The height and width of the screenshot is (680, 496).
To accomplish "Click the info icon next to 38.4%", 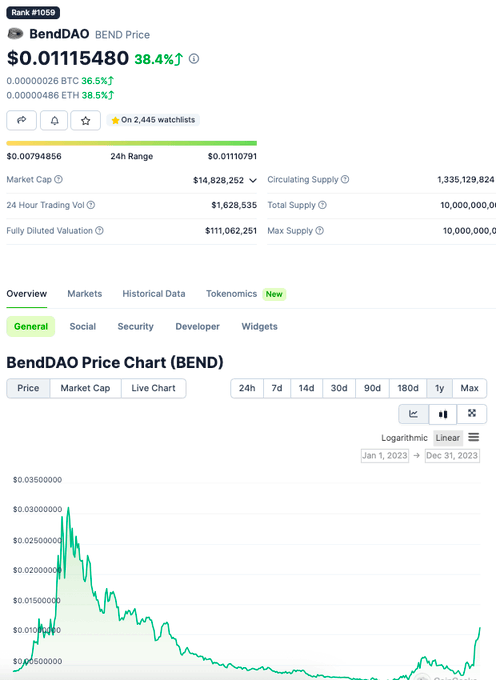I will click(194, 59).
